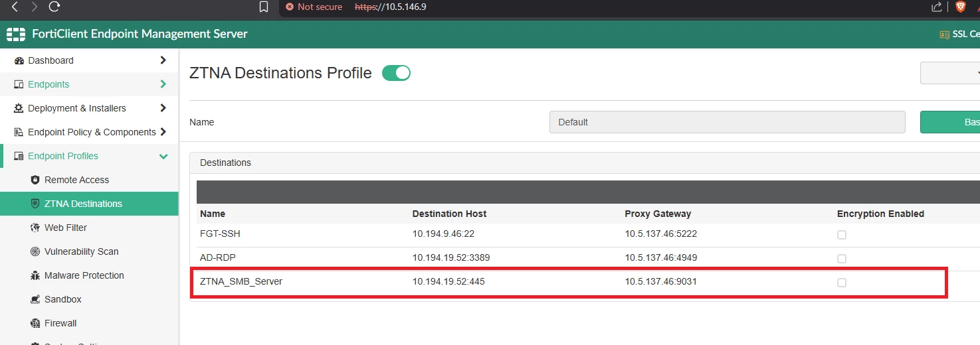This screenshot has width=980, height=345.
Task: Check Encryption Enabled for AD-RDP
Action: [842, 258]
